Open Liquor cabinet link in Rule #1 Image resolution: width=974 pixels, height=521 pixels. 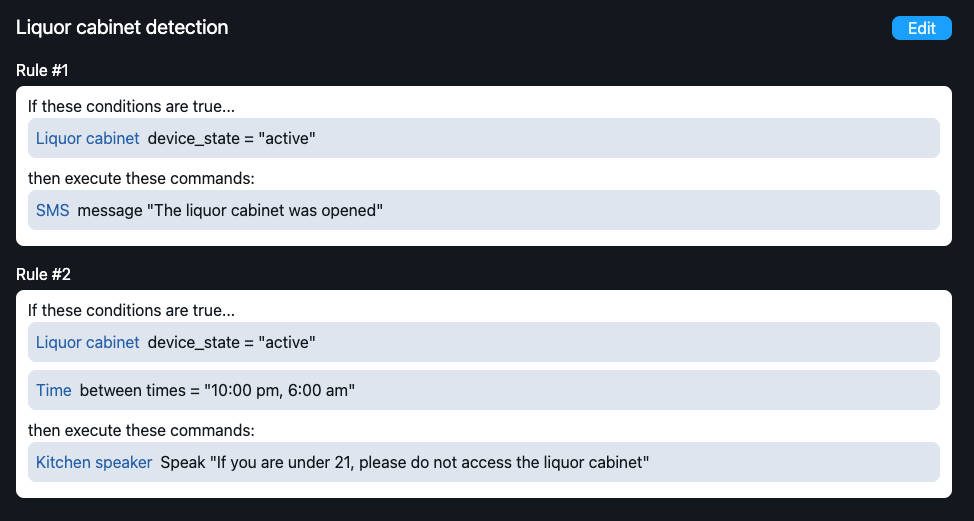pos(87,138)
